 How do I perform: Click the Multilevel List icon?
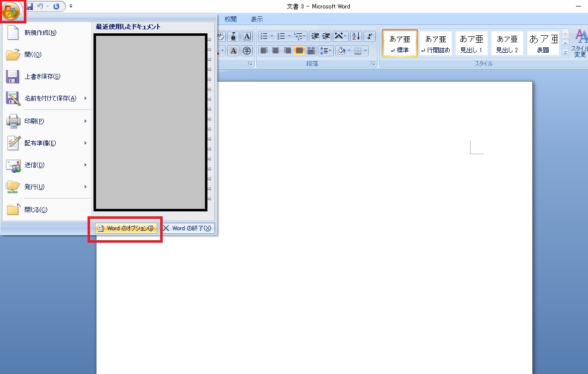[298, 36]
